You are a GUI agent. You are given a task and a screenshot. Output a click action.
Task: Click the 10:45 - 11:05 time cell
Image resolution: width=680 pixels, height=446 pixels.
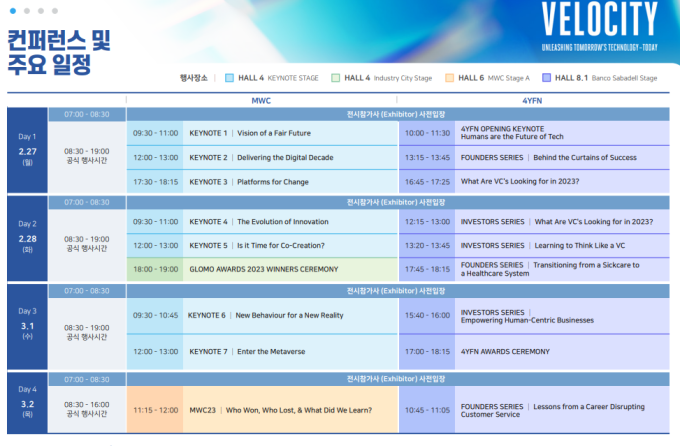click(x=427, y=410)
